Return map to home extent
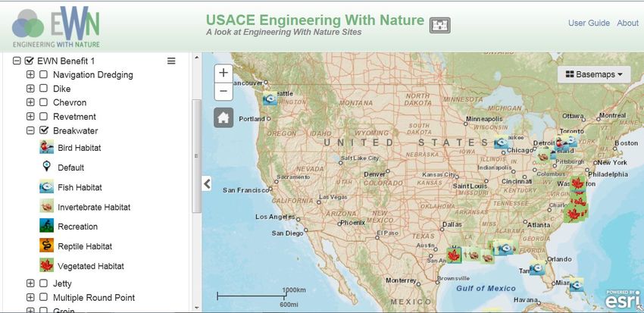This screenshot has height=313, width=644. (224, 118)
